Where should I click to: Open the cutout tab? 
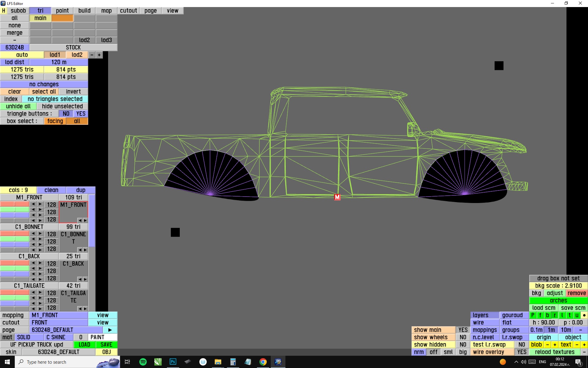tap(128, 11)
